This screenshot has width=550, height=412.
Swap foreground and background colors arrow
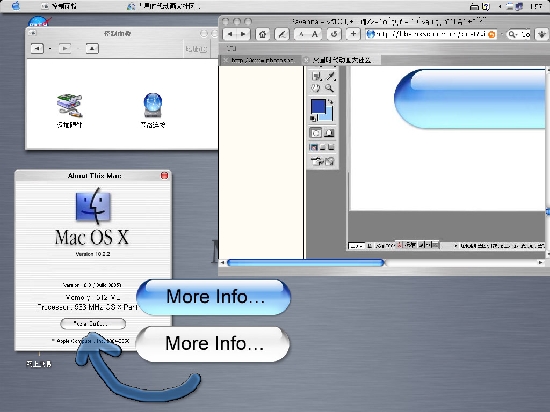330,102
